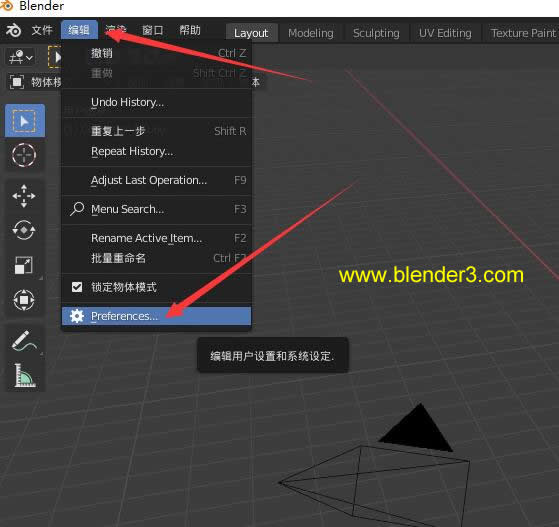Switch to the Sculpting workspace tab

(x=376, y=33)
